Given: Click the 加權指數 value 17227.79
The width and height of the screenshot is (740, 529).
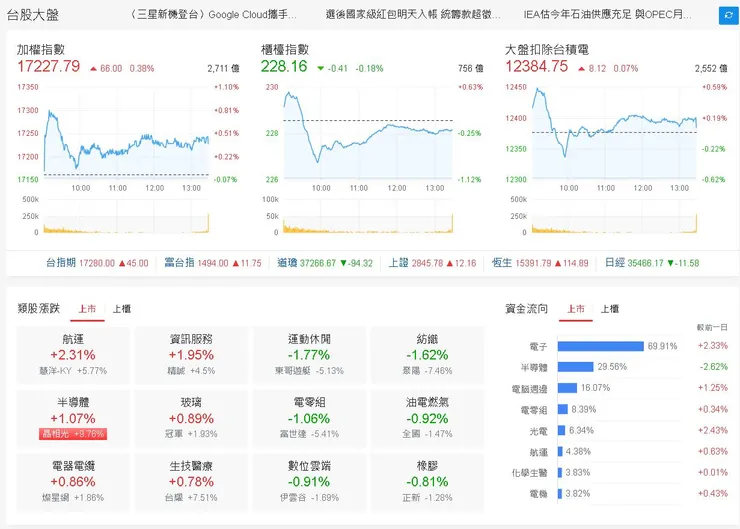Looking at the screenshot, I should tap(49, 67).
